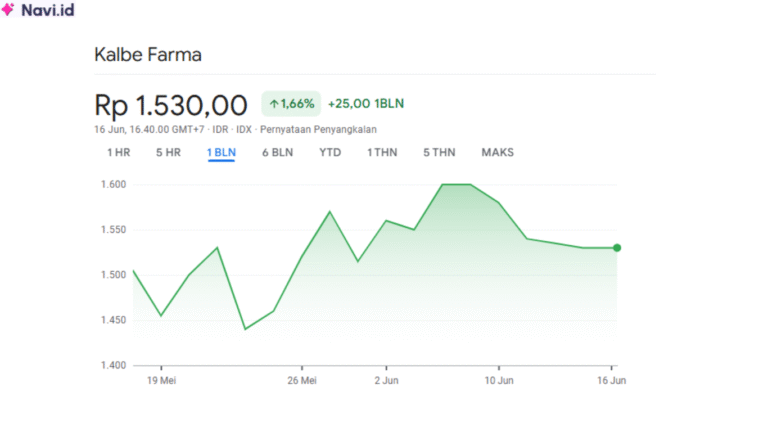
Task: Click the +25,00 1BLN change text
Action: coord(366,103)
